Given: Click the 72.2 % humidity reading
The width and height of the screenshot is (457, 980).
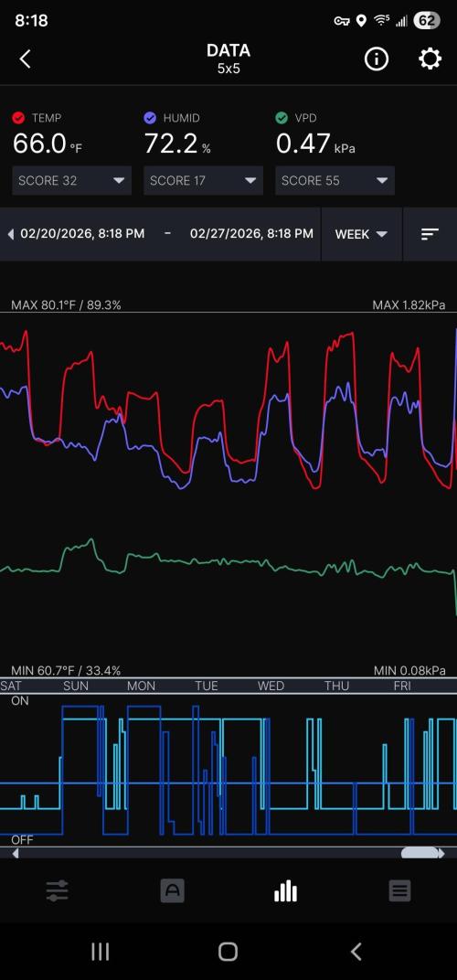Looking at the screenshot, I should (177, 144).
